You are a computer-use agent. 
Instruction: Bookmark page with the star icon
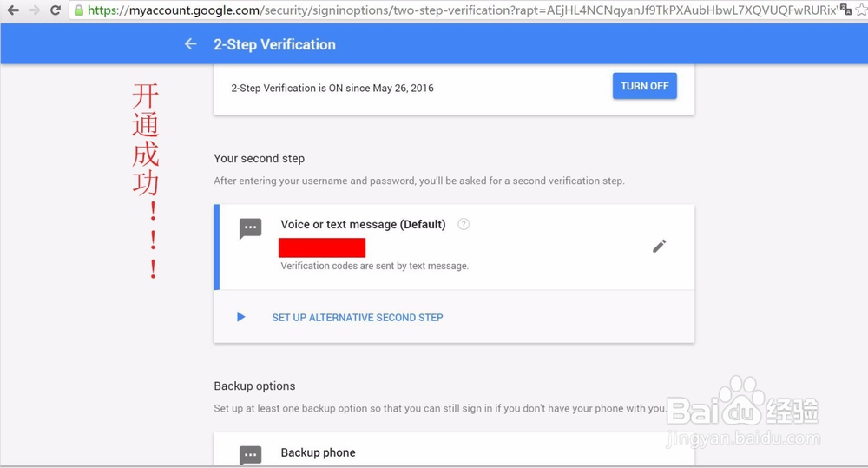tap(861, 10)
